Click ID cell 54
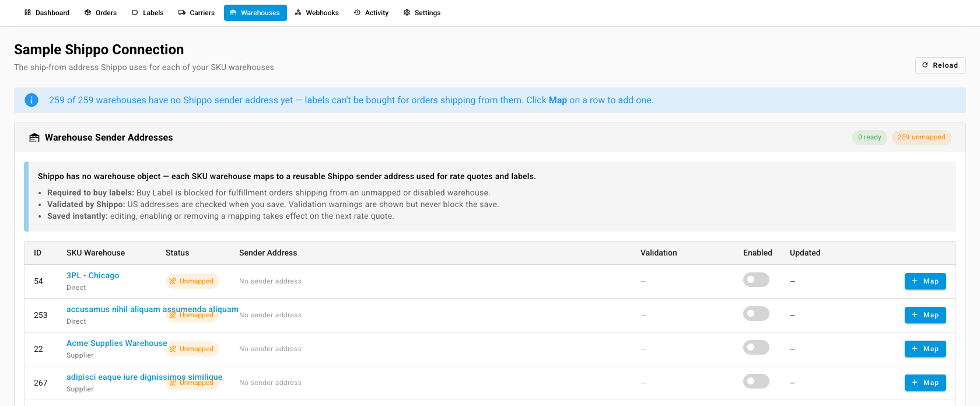Image resolution: width=980 pixels, height=406 pixels. click(38, 281)
